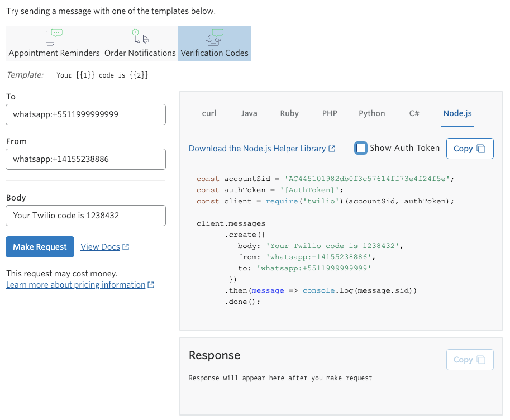Click external link icon after pricing information

151,285
